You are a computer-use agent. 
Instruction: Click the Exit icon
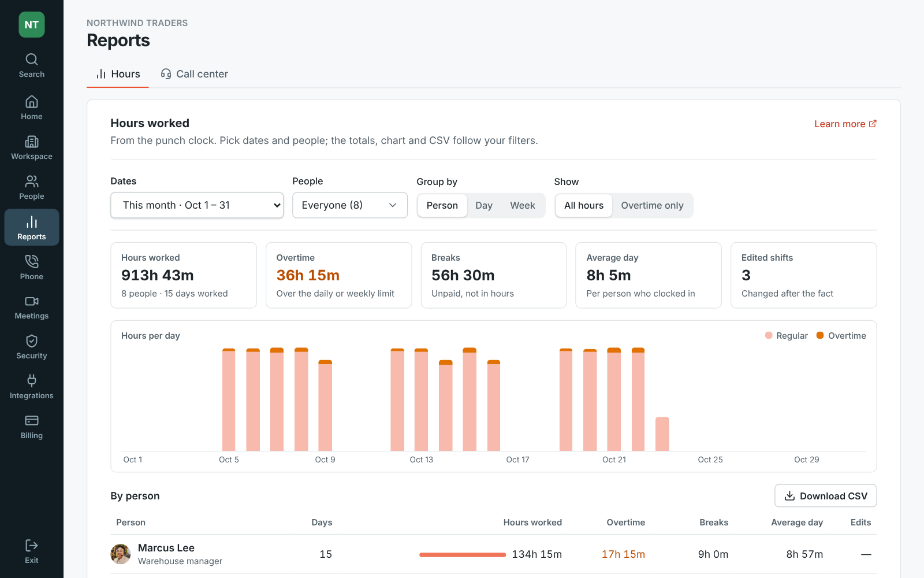coord(32,546)
